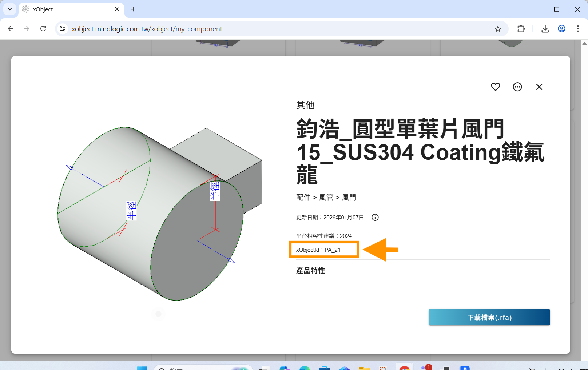Open the browser extensions puzzle icon
Image resolution: width=588 pixels, height=370 pixels.
(x=521, y=29)
